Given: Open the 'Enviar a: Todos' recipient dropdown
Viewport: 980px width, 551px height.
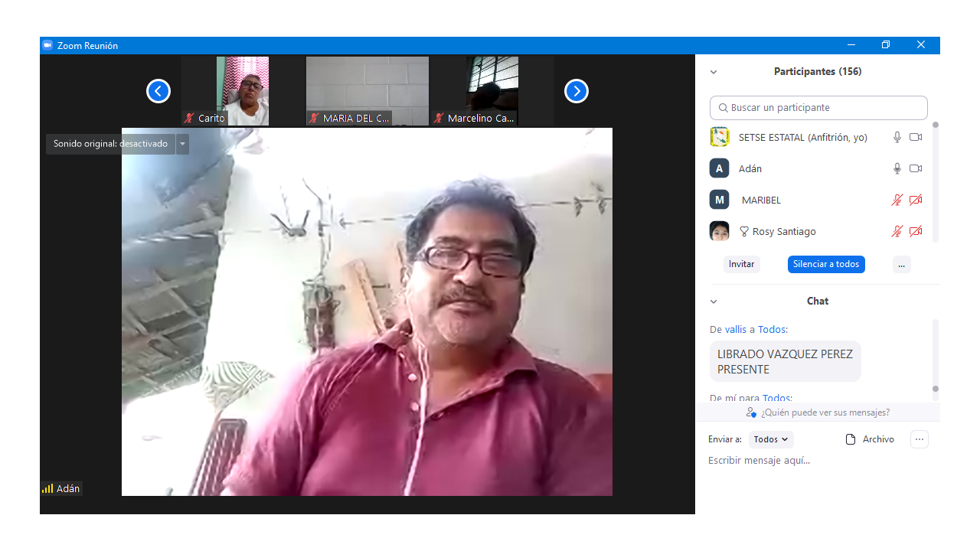Looking at the screenshot, I should coord(770,439).
